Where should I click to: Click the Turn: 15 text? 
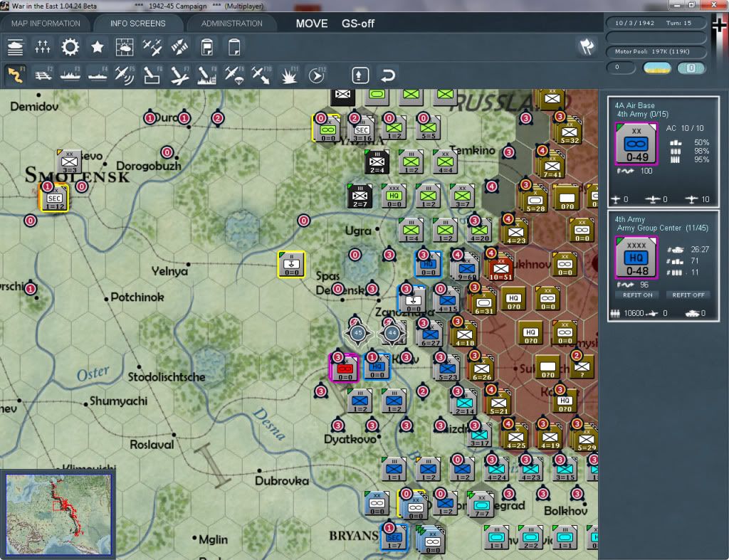[678, 23]
